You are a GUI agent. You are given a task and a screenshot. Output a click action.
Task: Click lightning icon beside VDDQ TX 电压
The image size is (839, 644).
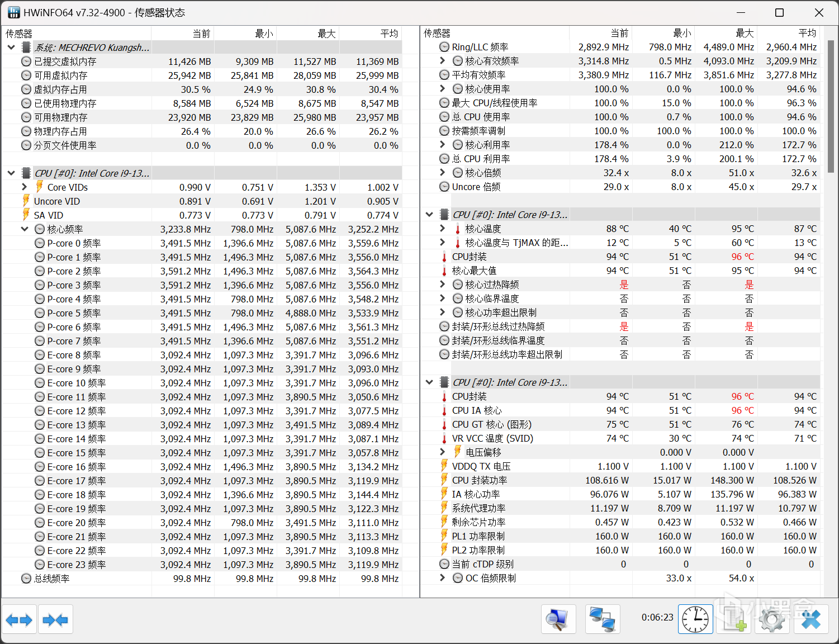click(444, 466)
